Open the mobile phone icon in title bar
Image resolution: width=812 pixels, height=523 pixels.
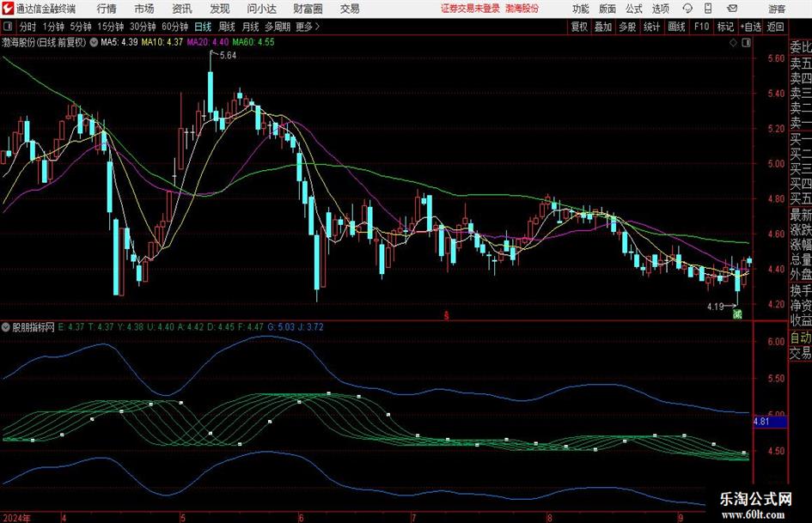(x=708, y=9)
